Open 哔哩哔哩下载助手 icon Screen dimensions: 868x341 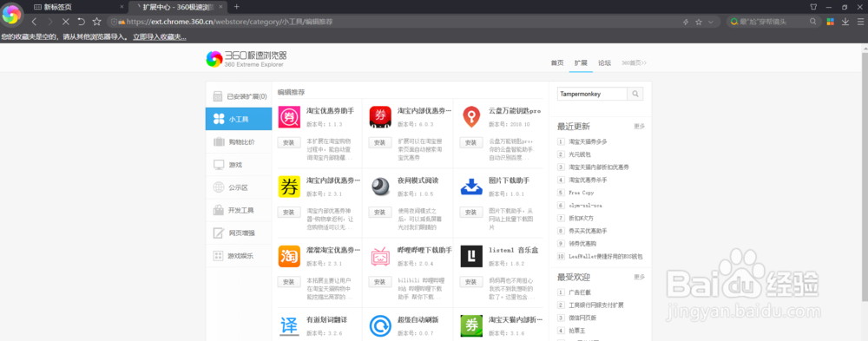tap(380, 256)
